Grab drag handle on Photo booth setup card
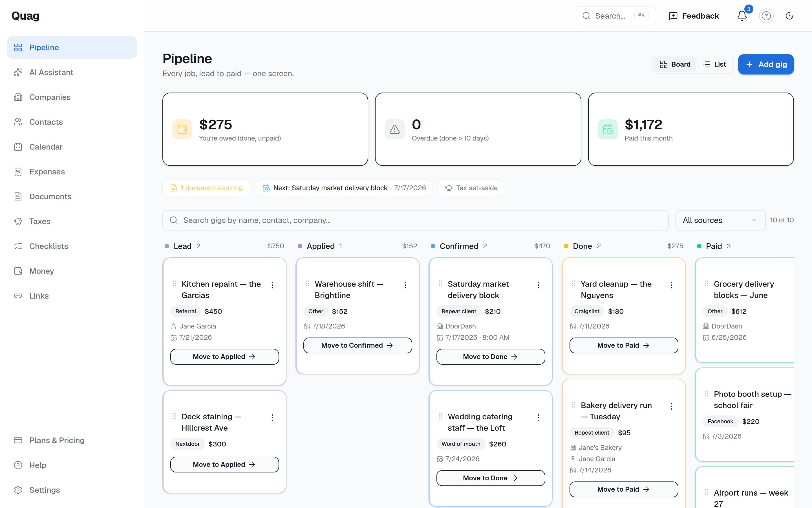 pyautogui.click(x=706, y=393)
